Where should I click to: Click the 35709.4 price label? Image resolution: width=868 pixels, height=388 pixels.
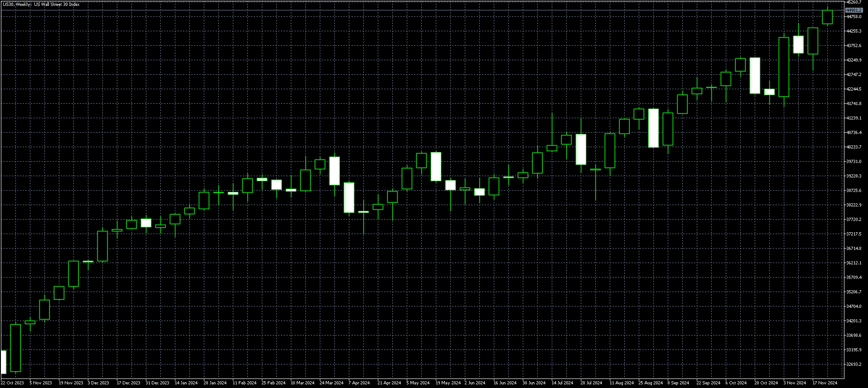[854, 278]
